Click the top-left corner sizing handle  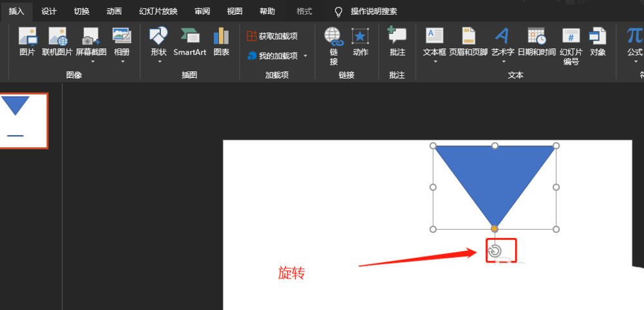(433, 145)
